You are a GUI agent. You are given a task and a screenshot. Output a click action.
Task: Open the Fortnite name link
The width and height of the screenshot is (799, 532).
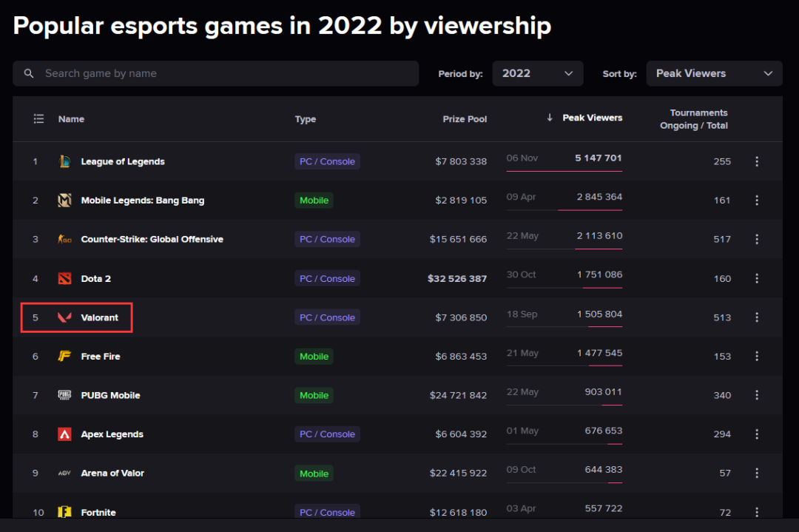pyautogui.click(x=98, y=512)
